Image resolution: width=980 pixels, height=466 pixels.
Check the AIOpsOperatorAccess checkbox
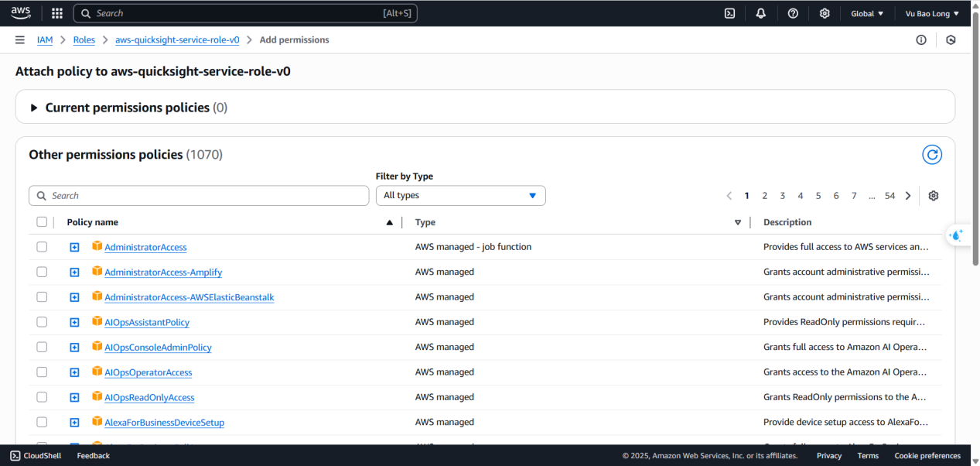click(42, 372)
